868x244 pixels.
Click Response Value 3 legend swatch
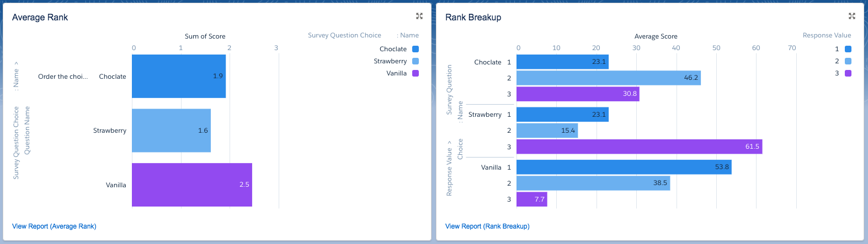pos(848,73)
